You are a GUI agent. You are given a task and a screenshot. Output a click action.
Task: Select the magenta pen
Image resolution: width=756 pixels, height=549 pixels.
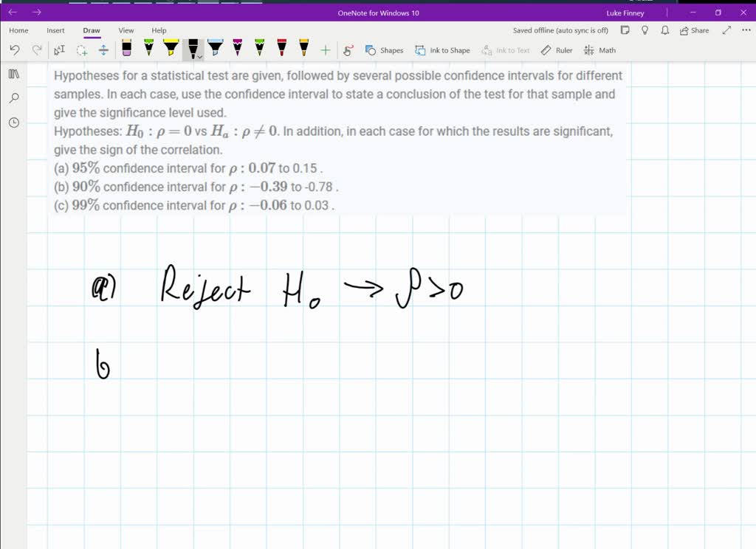237,48
